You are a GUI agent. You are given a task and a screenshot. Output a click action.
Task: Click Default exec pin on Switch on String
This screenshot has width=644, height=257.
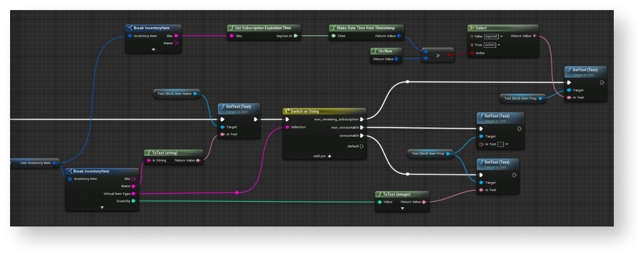point(362,146)
